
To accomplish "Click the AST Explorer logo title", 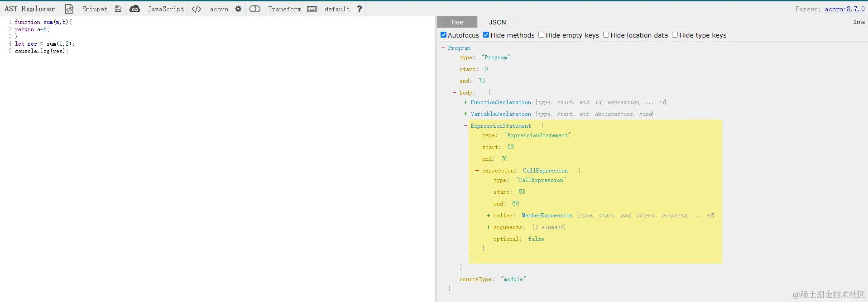I will (x=30, y=9).
